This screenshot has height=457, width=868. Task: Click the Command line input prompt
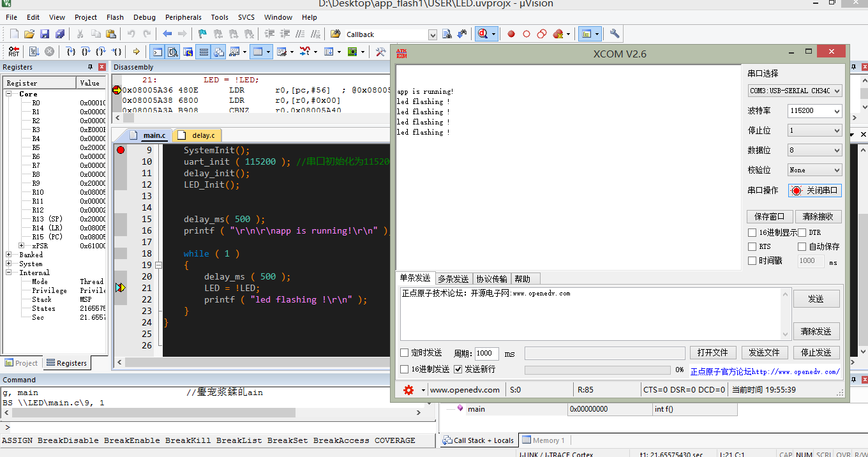(218, 427)
